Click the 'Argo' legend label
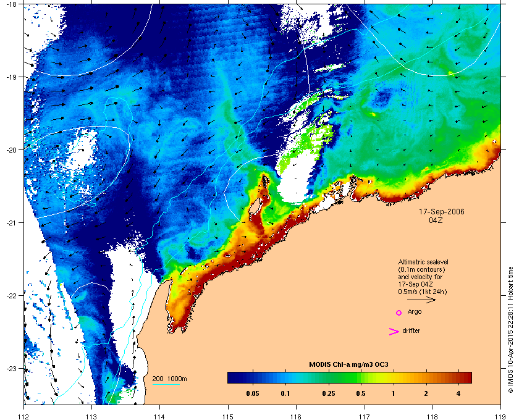The height and width of the screenshot is (420, 519). (x=415, y=312)
